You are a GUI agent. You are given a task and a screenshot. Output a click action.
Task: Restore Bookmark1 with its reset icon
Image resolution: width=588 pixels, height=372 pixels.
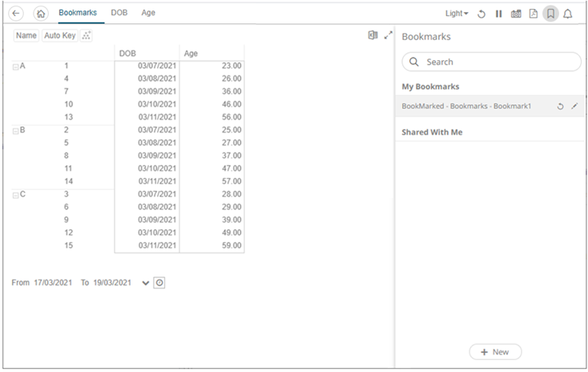click(x=560, y=107)
